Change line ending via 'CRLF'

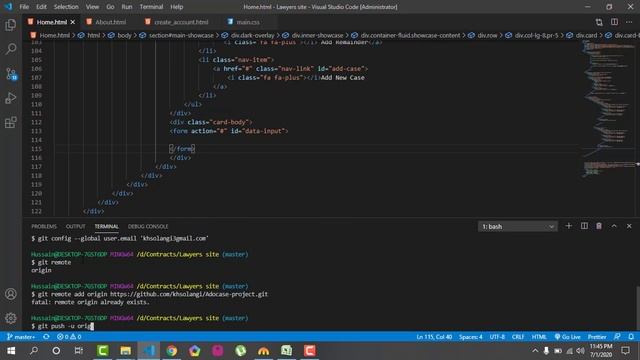(518, 337)
